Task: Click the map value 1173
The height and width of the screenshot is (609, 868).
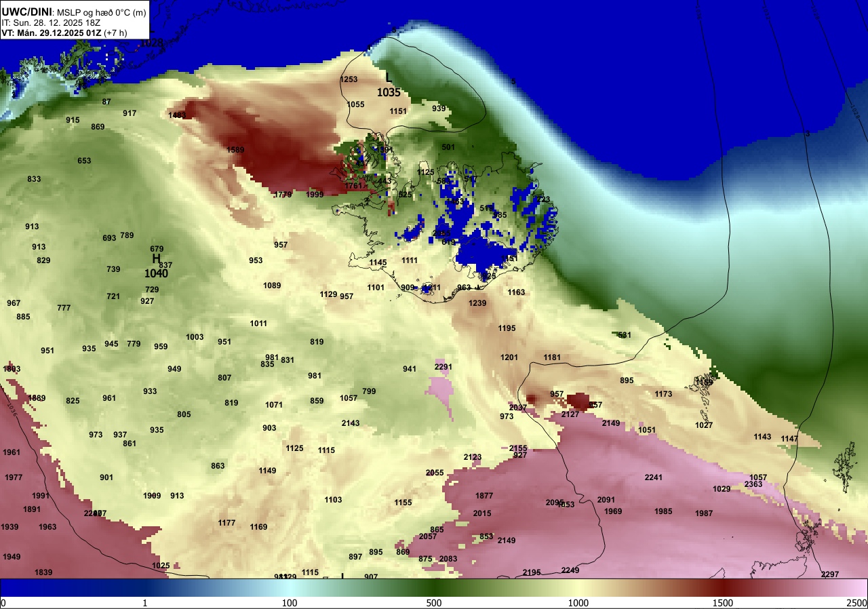Action: [x=664, y=394]
